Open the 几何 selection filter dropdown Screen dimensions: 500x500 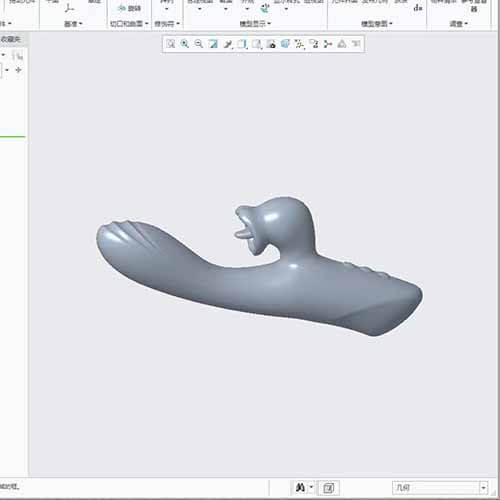[483, 488]
